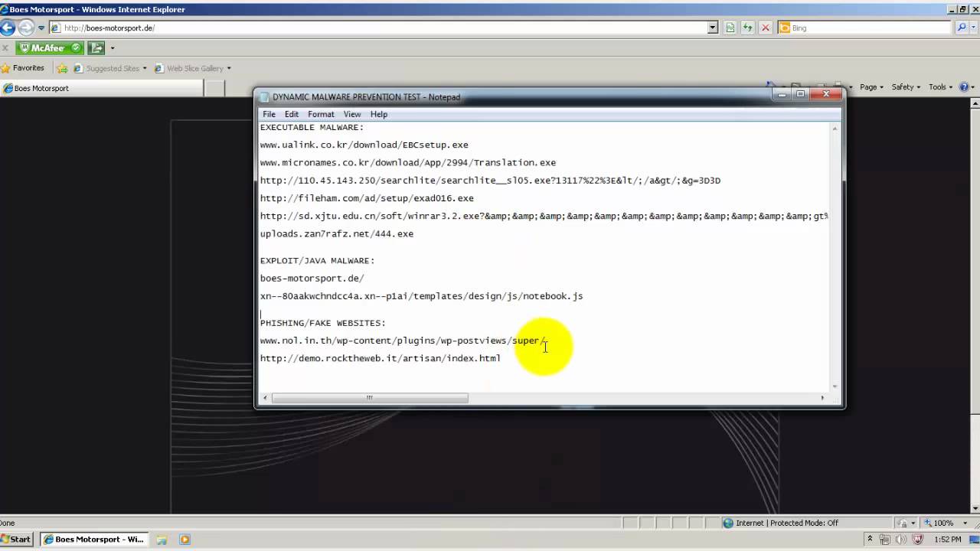Image resolution: width=980 pixels, height=551 pixels.
Task: Click the uploads.zan7rafz.net/444.exe line
Action: (x=337, y=234)
